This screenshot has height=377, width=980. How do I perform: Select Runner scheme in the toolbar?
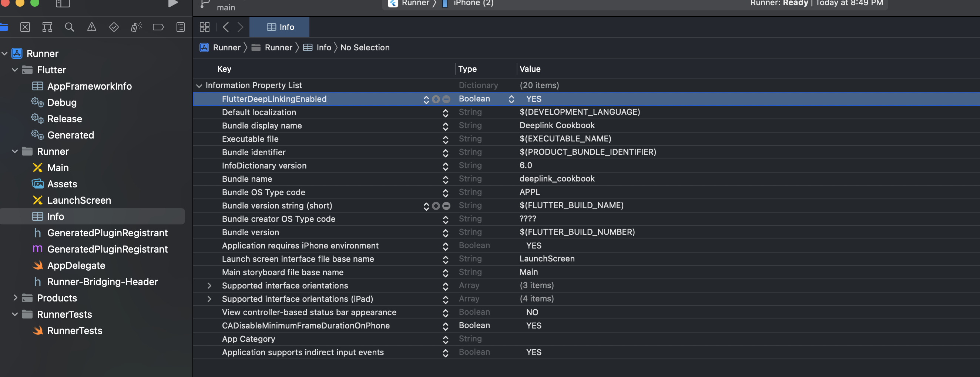click(x=409, y=3)
